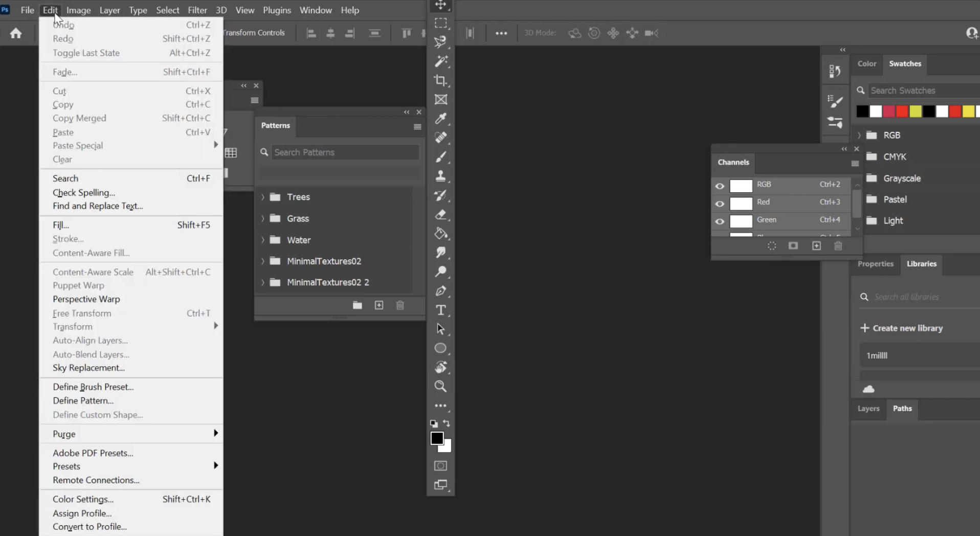This screenshot has height=536, width=980.
Task: Hide the Green channel
Action: (x=719, y=221)
